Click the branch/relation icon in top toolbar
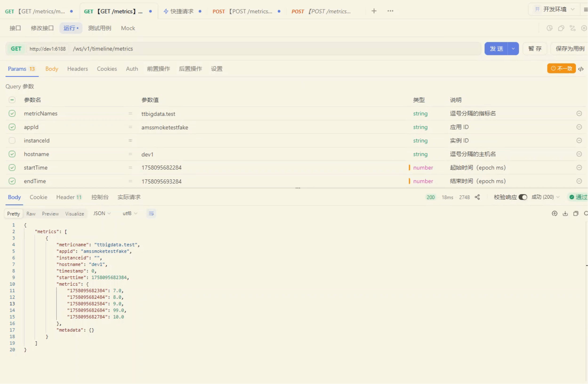The height and width of the screenshot is (384, 588). [x=572, y=28]
